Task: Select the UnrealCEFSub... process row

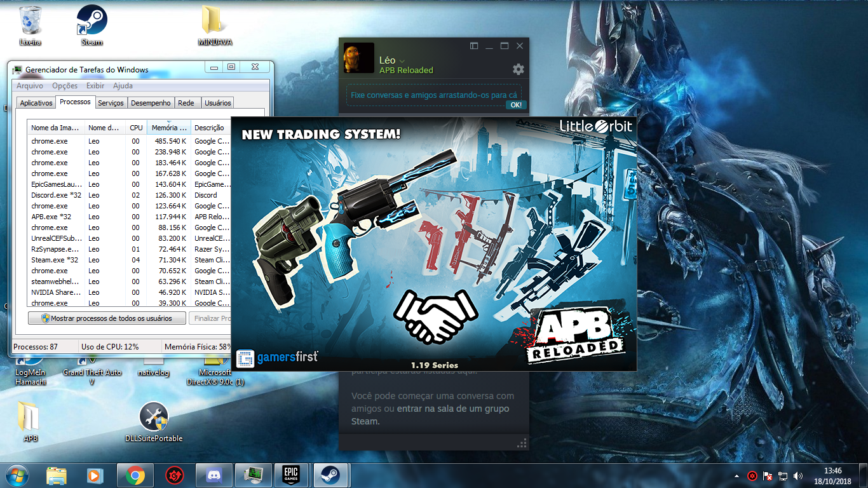Action: point(130,238)
